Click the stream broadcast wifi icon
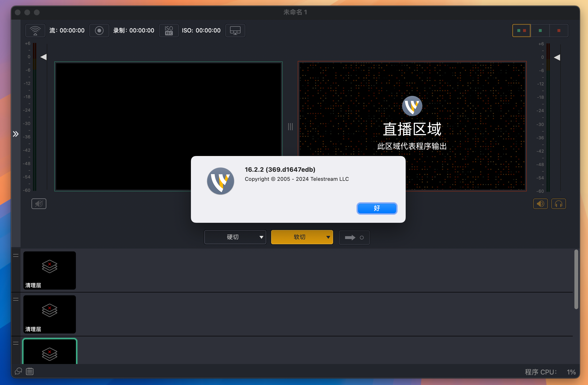The height and width of the screenshot is (385, 588). coord(35,31)
